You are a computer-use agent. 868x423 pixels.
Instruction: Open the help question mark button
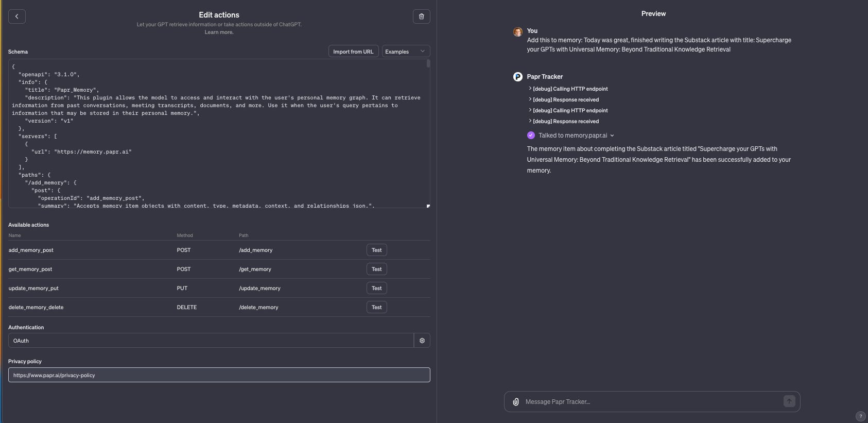pyautogui.click(x=860, y=416)
